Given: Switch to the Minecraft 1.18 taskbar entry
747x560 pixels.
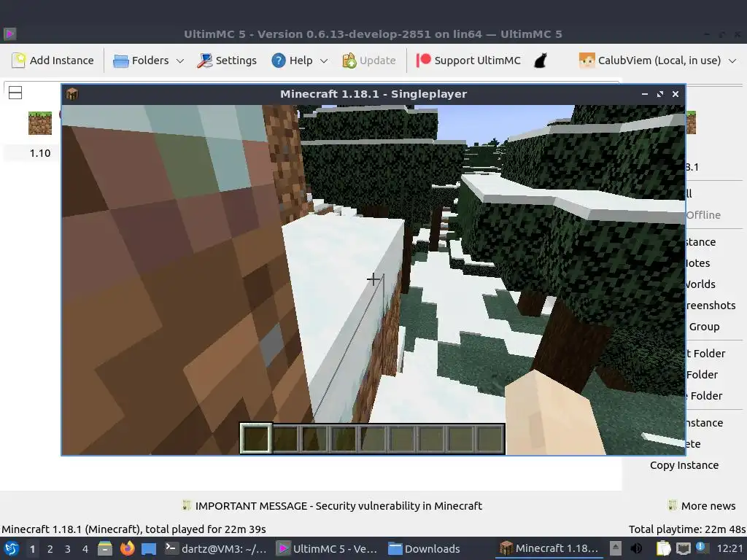Looking at the screenshot, I should pyautogui.click(x=549, y=548).
